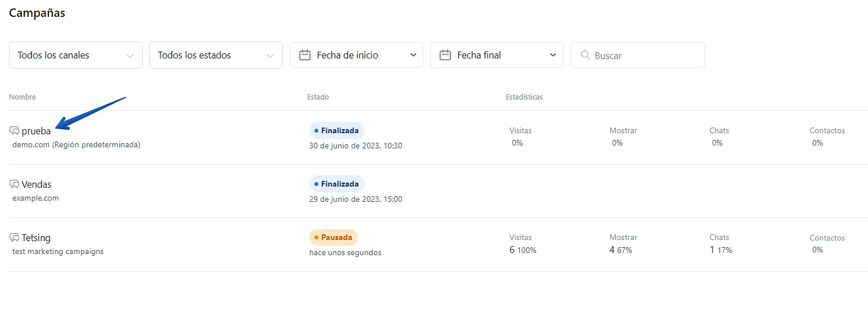Click the Pausada status badge
The image size is (868, 331).
tap(334, 237)
